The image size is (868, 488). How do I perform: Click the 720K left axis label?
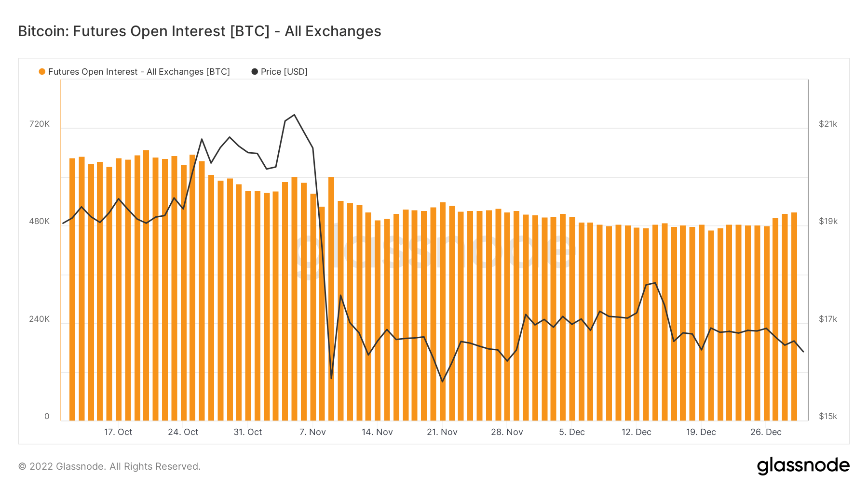coord(40,124)
